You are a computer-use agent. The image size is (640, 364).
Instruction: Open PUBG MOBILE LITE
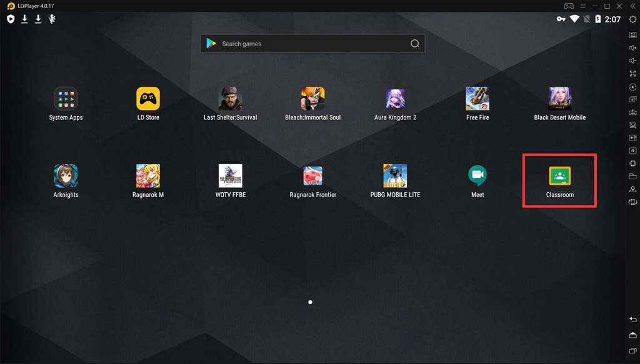click(x=395, y=175)
